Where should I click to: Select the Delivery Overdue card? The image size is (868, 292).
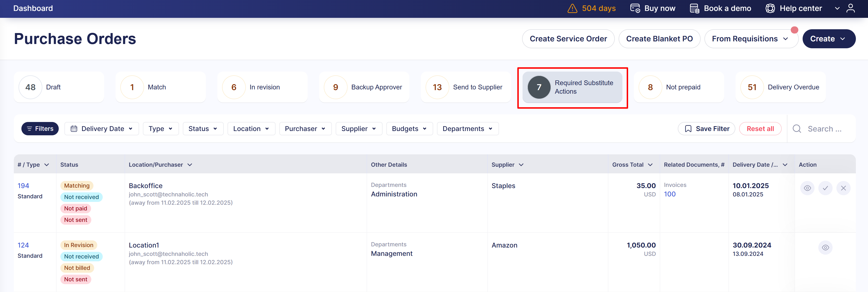781,87
